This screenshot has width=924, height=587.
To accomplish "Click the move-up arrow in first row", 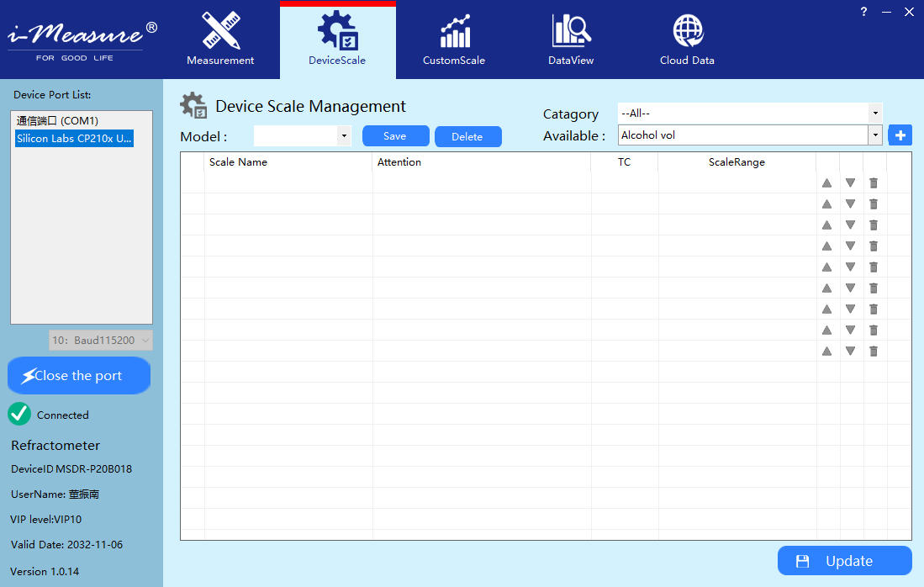I will (x=826, y=182).
